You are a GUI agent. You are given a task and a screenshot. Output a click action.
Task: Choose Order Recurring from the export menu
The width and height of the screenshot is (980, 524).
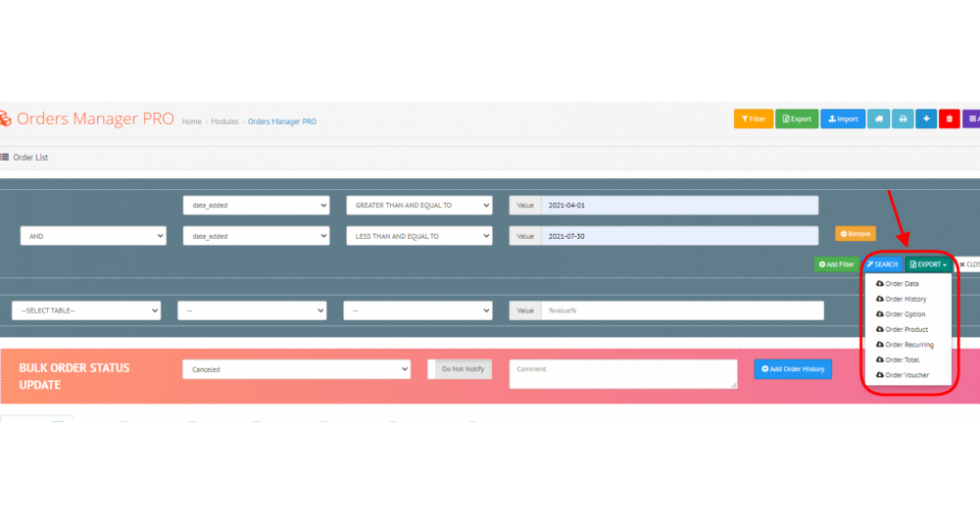coord(905,345)
